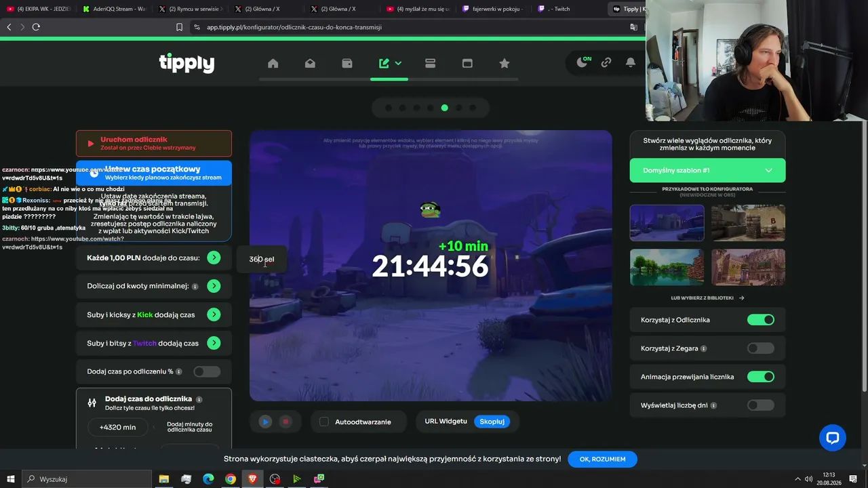Click the Skopiuj button
The image size is (868, 488).
(492, 422)
